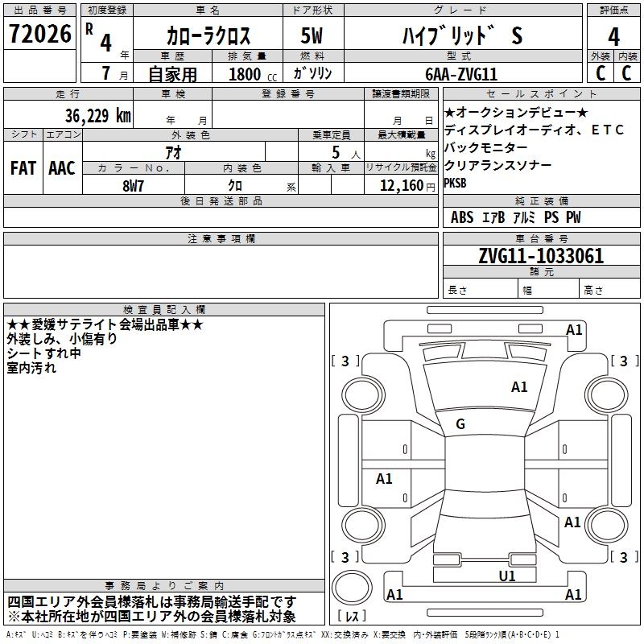Select the mileage 36,229 km
This screenshot has height=644, width=644.
(x=98, y=115)
